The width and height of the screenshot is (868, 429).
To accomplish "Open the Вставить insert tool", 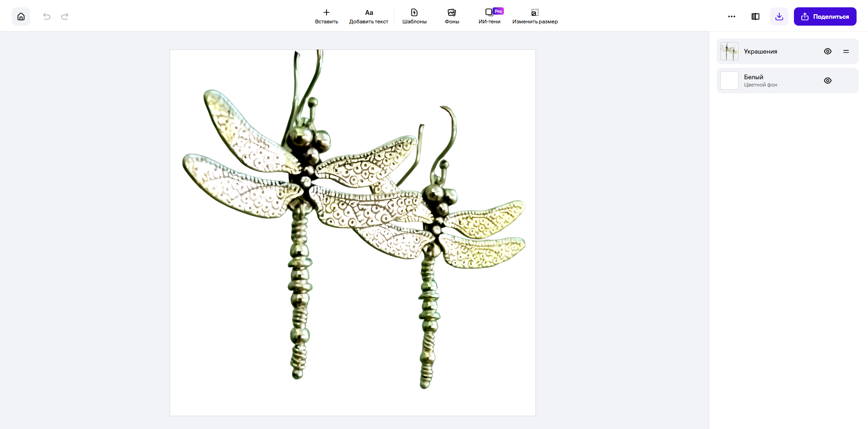I will pos(327,16).
